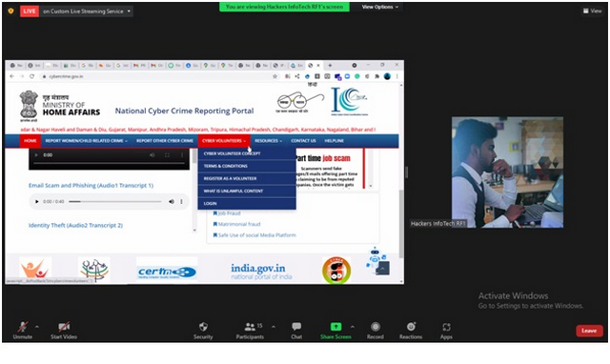Open Cyber Volunteers dropdown menu
The width and height of the screenshot is (610, 364).
(224, 141)
